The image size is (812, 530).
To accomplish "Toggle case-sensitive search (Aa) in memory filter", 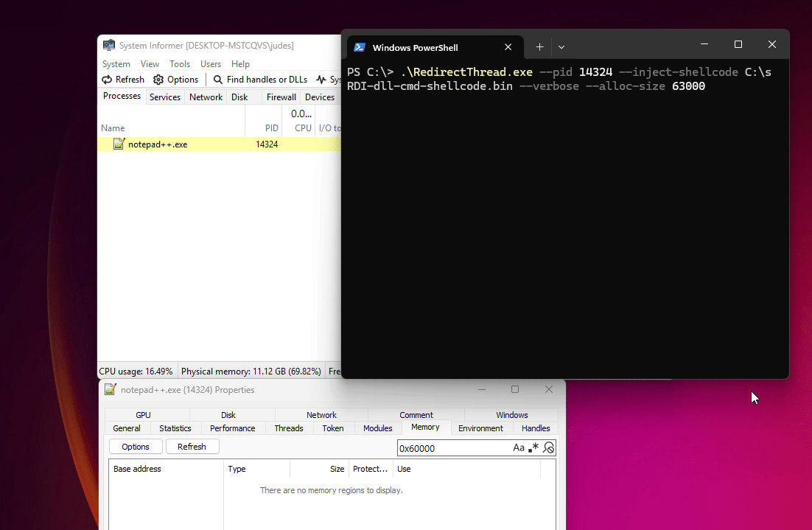I will [x=519, y=447].
